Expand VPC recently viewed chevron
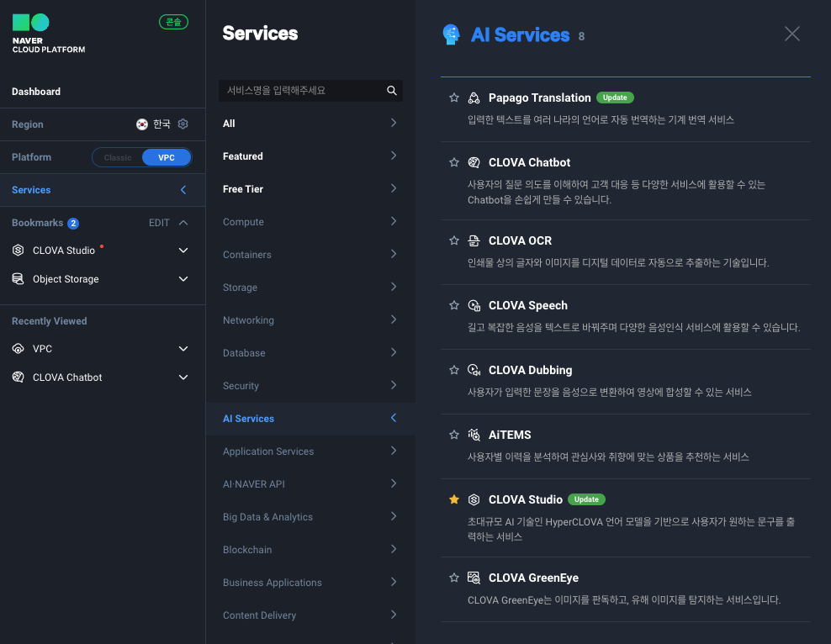 coord(183,348)
